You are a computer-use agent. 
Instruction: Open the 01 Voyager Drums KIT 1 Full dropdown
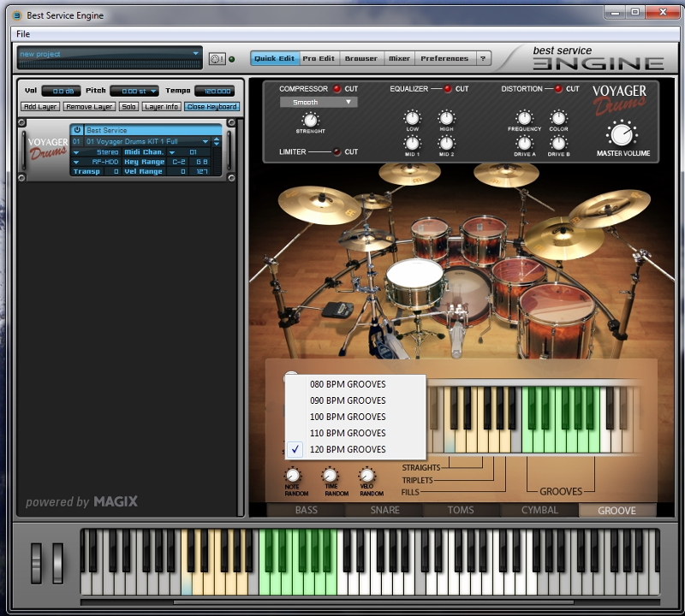click(205, 141)
